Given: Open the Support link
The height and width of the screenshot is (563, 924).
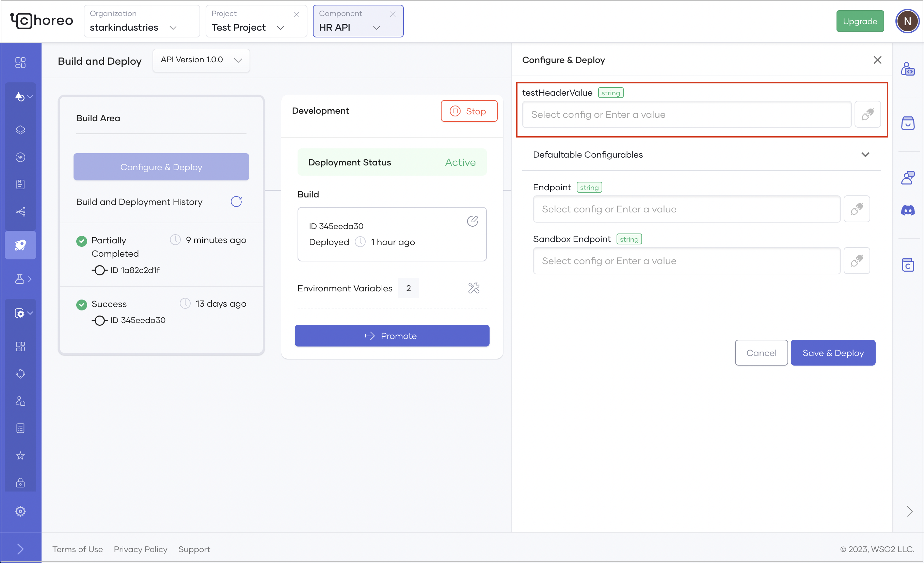Looking at the screenshot, I should pos(194,549).
